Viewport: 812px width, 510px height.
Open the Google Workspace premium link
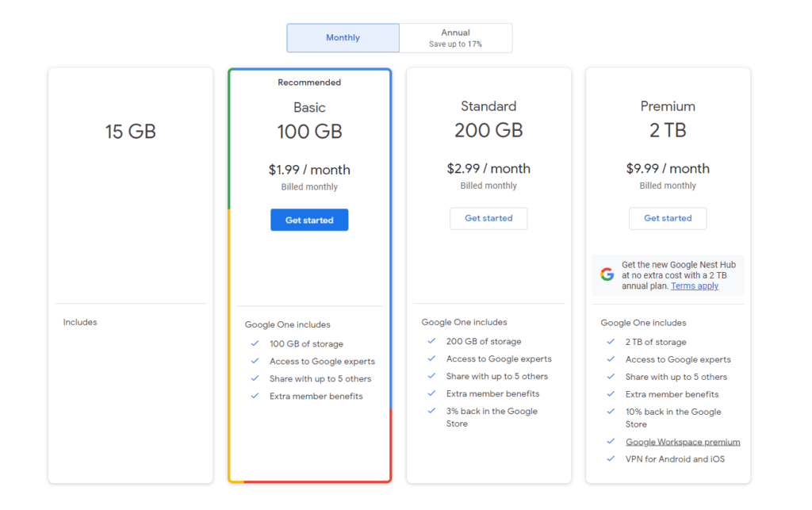683,441
